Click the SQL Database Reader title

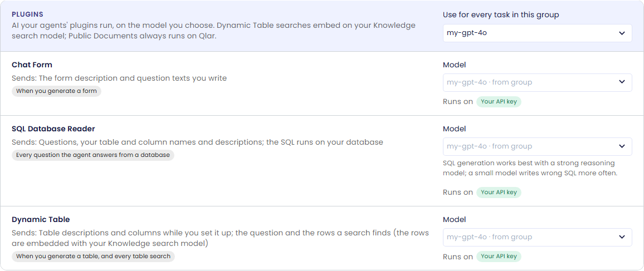(53, 129)
